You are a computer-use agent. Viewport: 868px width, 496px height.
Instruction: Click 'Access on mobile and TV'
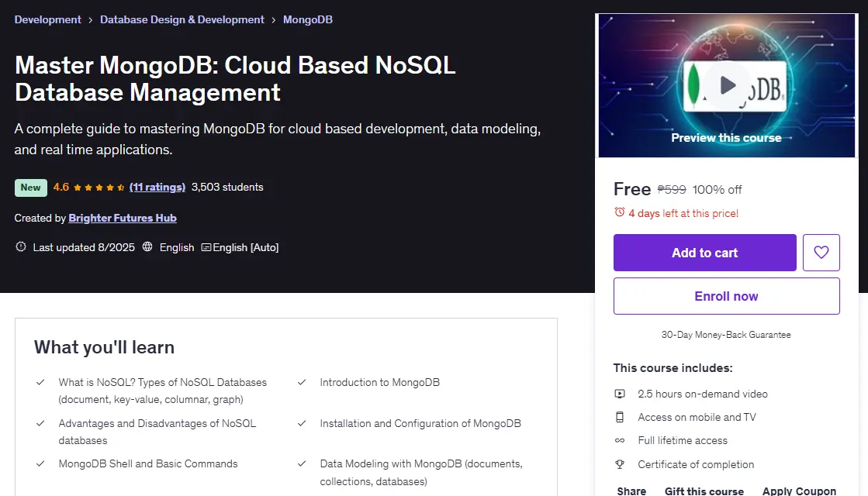point(697,417)
